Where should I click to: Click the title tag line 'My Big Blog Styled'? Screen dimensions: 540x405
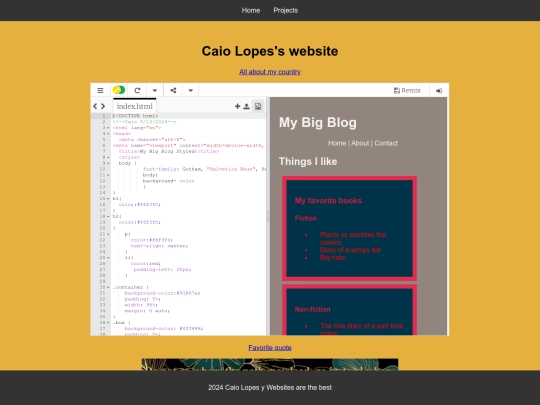click(169, 152)
